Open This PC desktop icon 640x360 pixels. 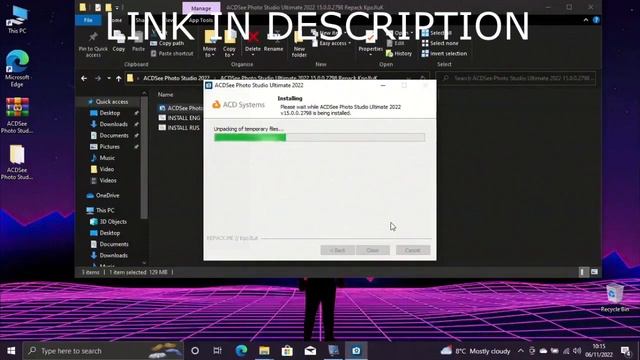click(x=17, y=20)
